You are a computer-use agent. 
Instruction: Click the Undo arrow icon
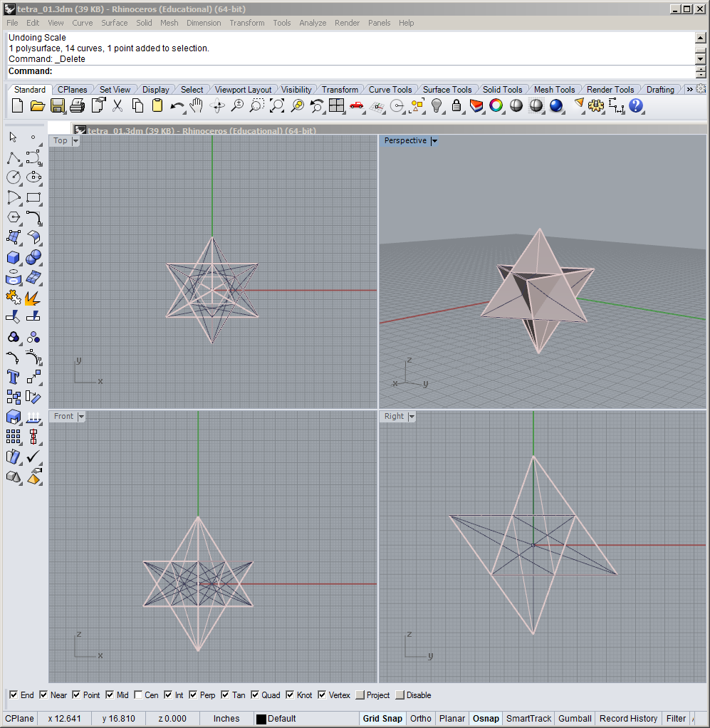[177, 106]
